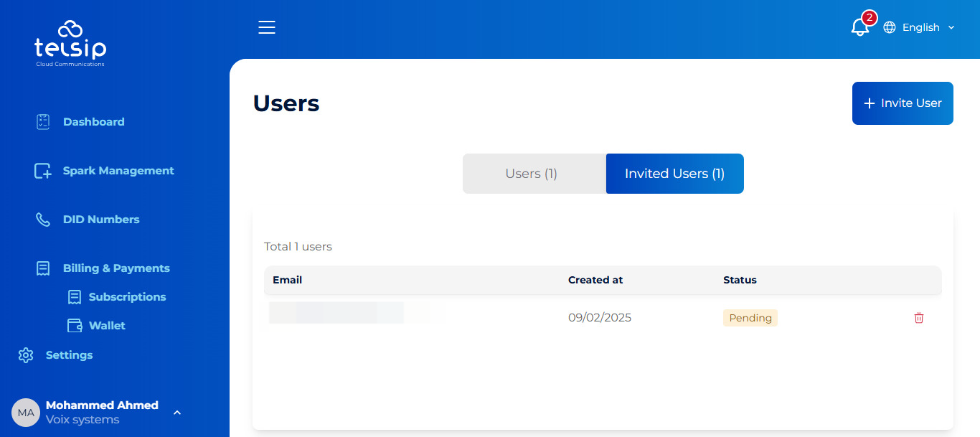This screenshot has width=980, height=437.
Task: Click the Dashboard checklist icon
Action: tap(43, 122)
